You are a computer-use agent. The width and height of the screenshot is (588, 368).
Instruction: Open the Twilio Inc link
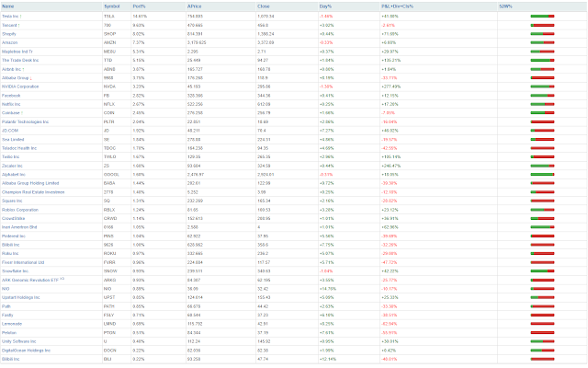pyautogui.click(x=10, y=157)
